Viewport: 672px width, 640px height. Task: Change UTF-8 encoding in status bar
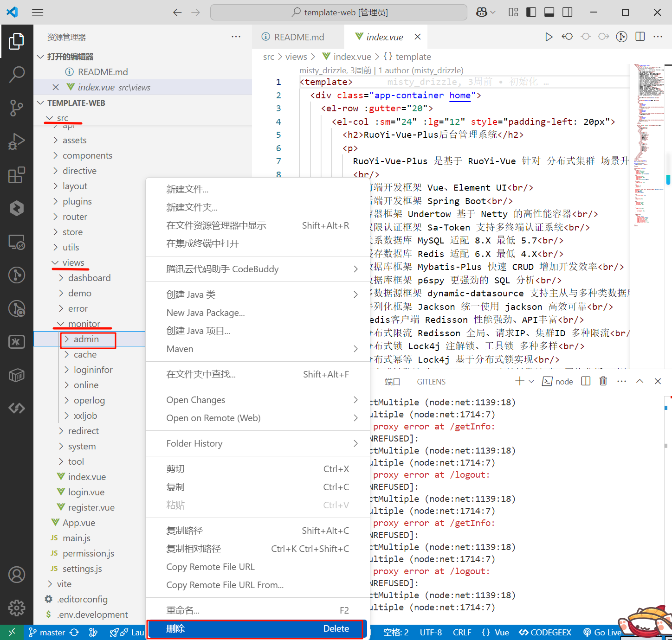click(x=431, y=632)
